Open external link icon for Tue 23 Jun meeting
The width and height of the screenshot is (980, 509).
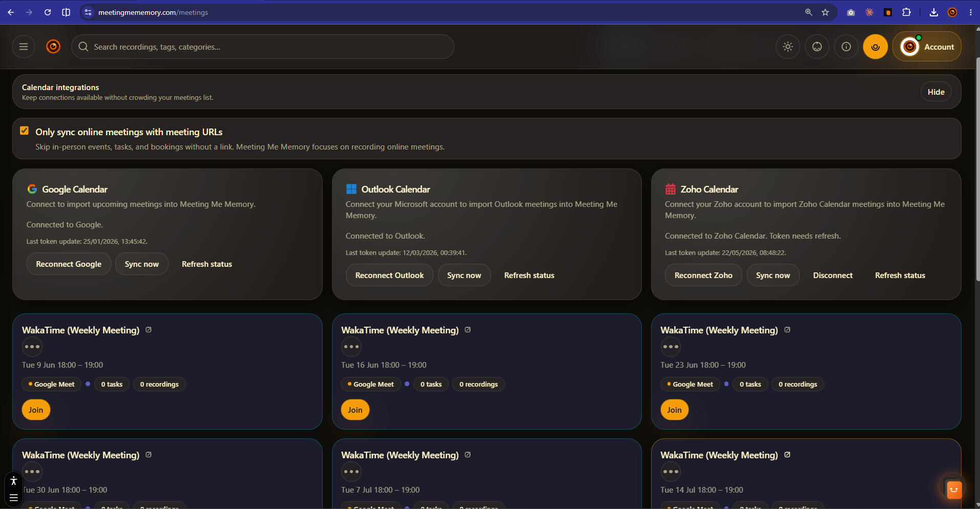(x=787, y=330)
